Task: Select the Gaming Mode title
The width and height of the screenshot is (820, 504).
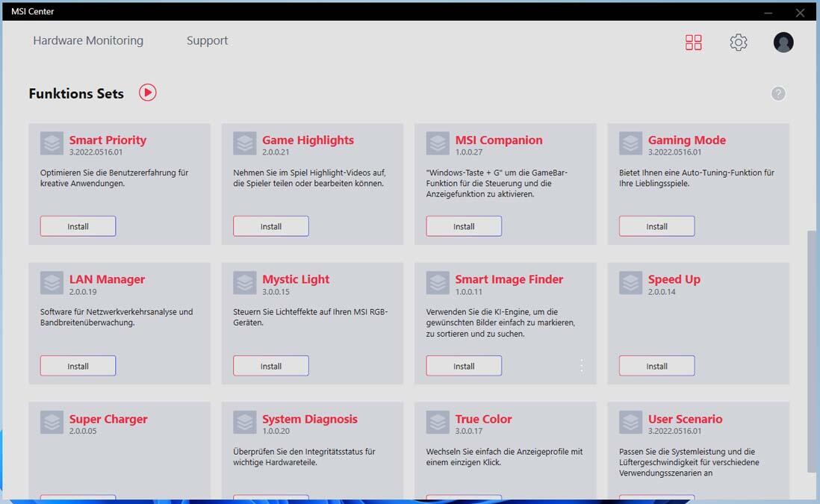Action: click(x=686, y=140)
